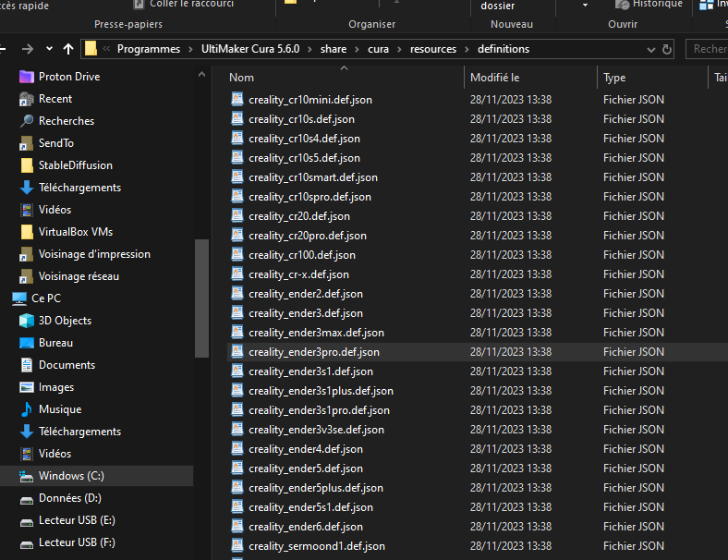The width and height of the screenshot is (728, 560).
Task: Open upper Vidéos film icon
Action: pyautogui.click(x=27, y=210)
